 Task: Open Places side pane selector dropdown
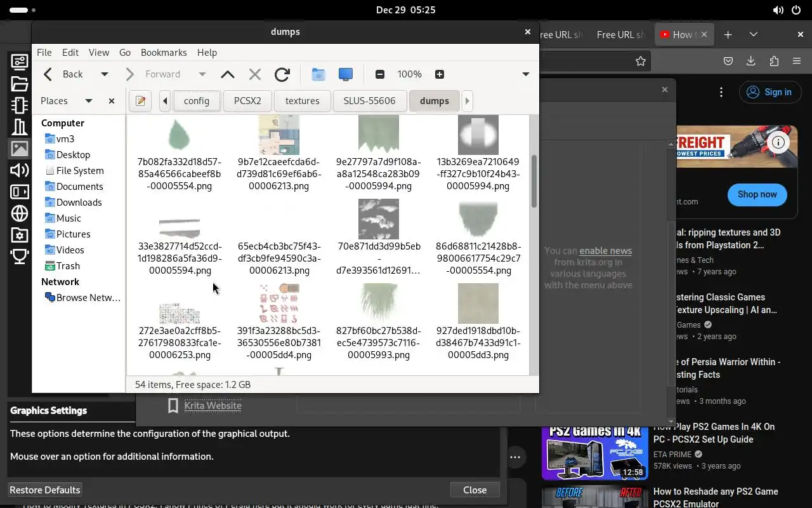[x=89, y=101]
